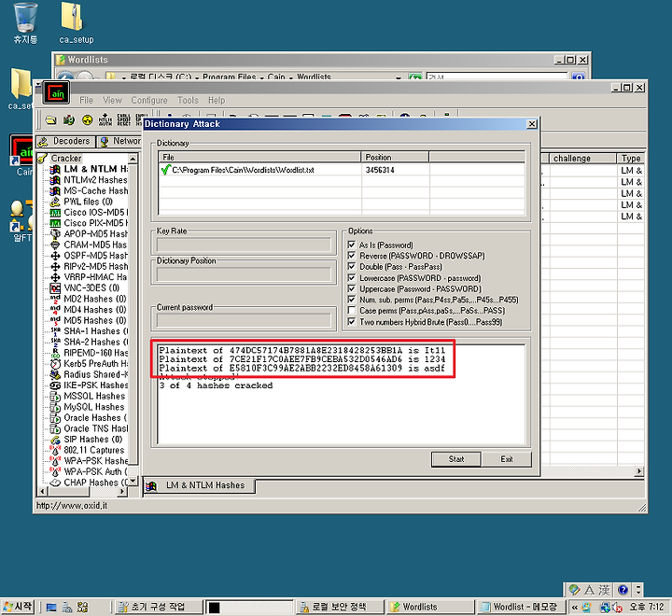672x616 pixels.
Task: Select the LM & NTLM Hashes bottom tab
Action: point(199,485)
